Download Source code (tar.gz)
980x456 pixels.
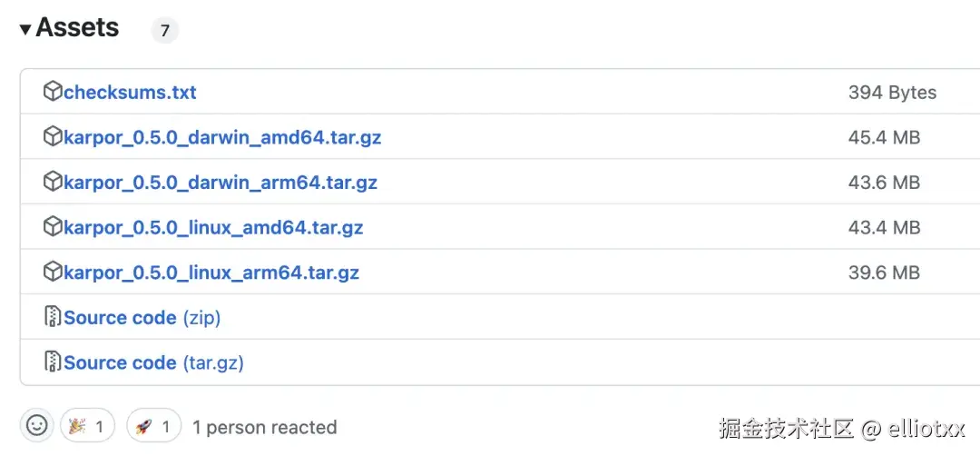(x=153, y=363)
